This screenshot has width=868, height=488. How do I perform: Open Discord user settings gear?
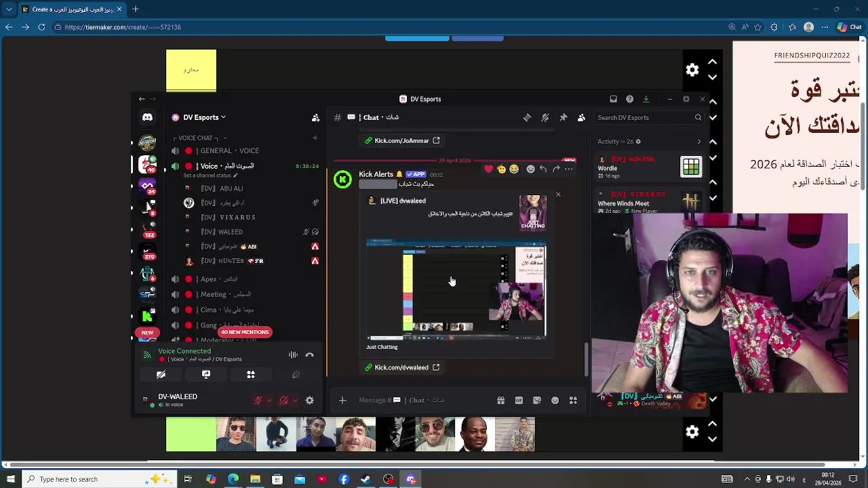coord(310,401)
